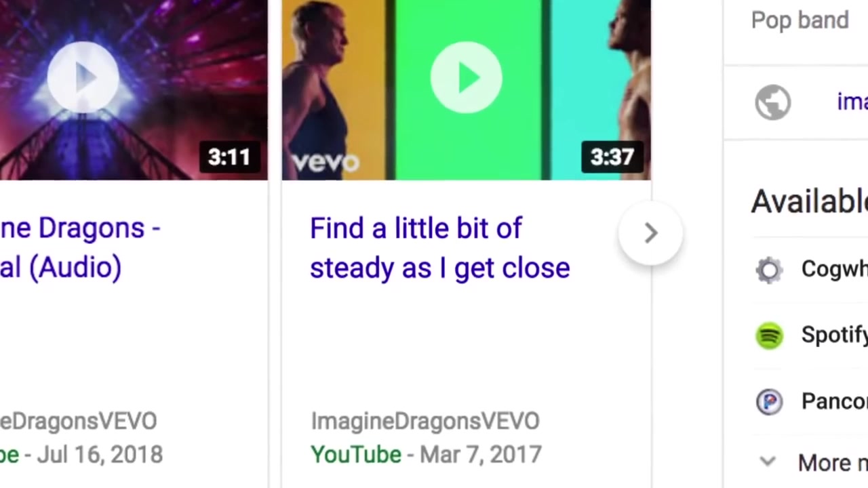Select the ImagineDragonsVEVO channel under second video
This screenshot has width=868, height=488.
click(x=425, y=421)
